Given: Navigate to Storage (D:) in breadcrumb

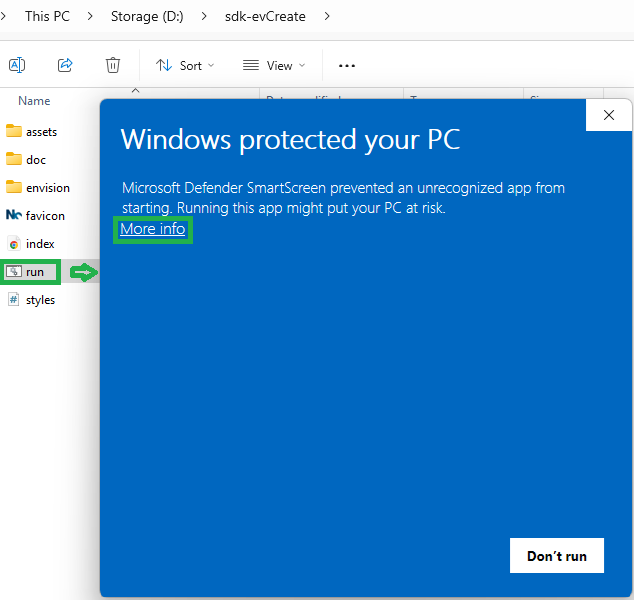Looking at the screenshot, I should [158, 16].
